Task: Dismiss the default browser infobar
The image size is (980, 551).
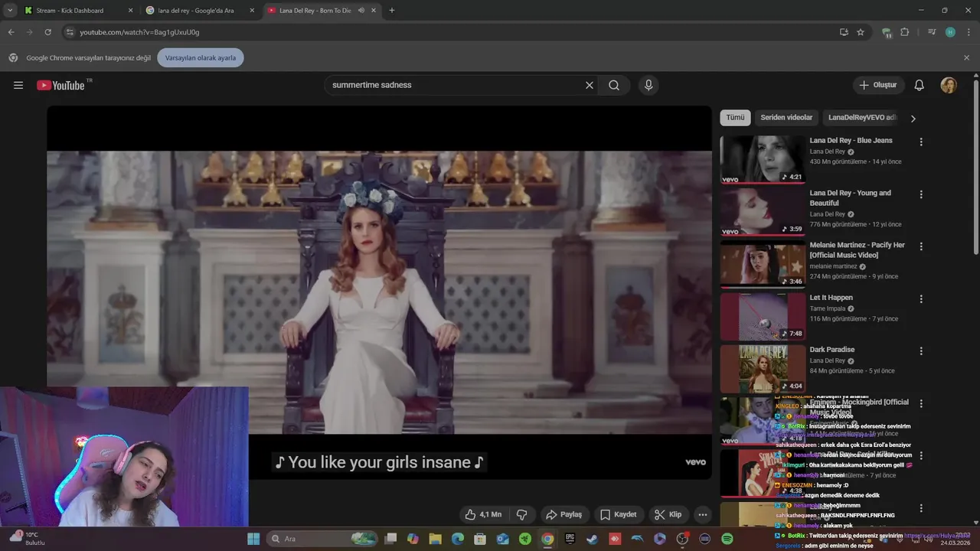Action: click(966, 57)
